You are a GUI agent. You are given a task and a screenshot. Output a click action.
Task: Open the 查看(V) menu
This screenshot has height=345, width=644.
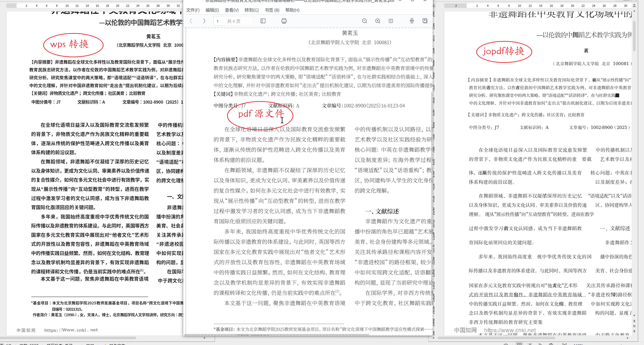click(231, 10)
